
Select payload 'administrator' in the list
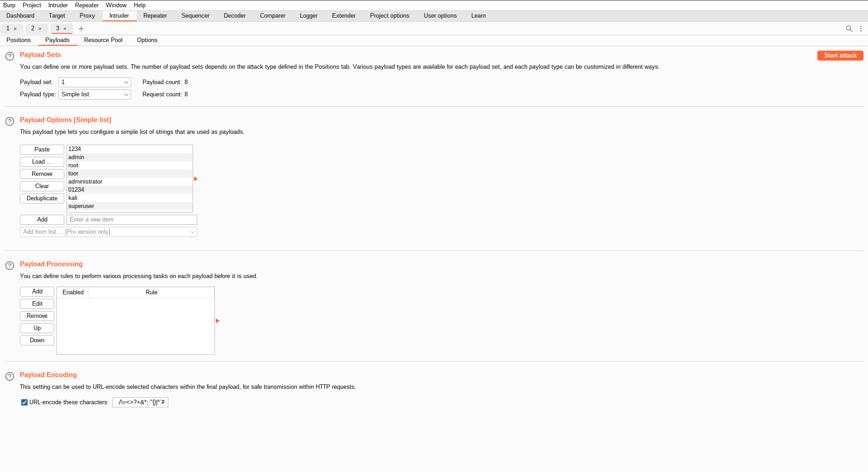(x=130, y=182)
